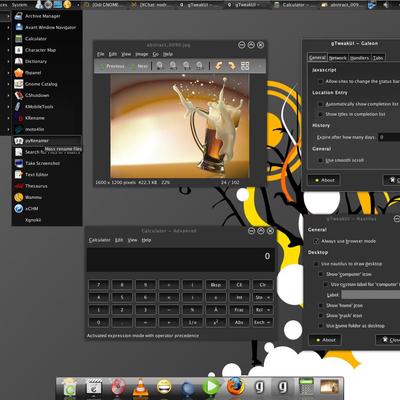Click the image viewer thumbnail in dock
This screenshot has height=400, width=400.
329,387
